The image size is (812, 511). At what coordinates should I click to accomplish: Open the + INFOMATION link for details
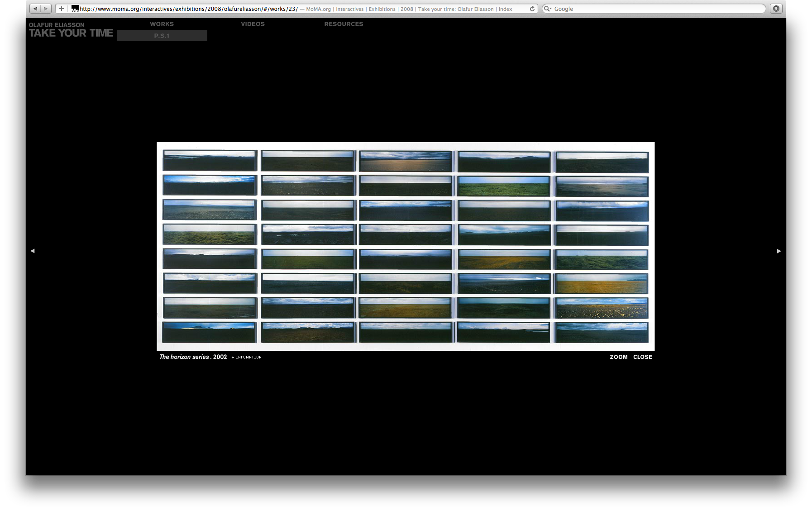[246, 357]
